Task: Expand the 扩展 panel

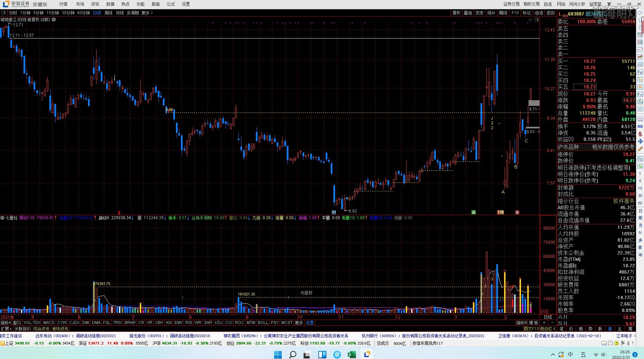Action: pyautogui.click(x=6, y=329)
